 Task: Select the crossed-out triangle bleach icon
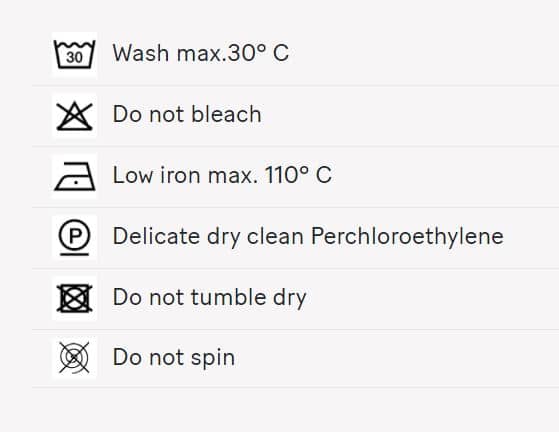click(74, 115)
